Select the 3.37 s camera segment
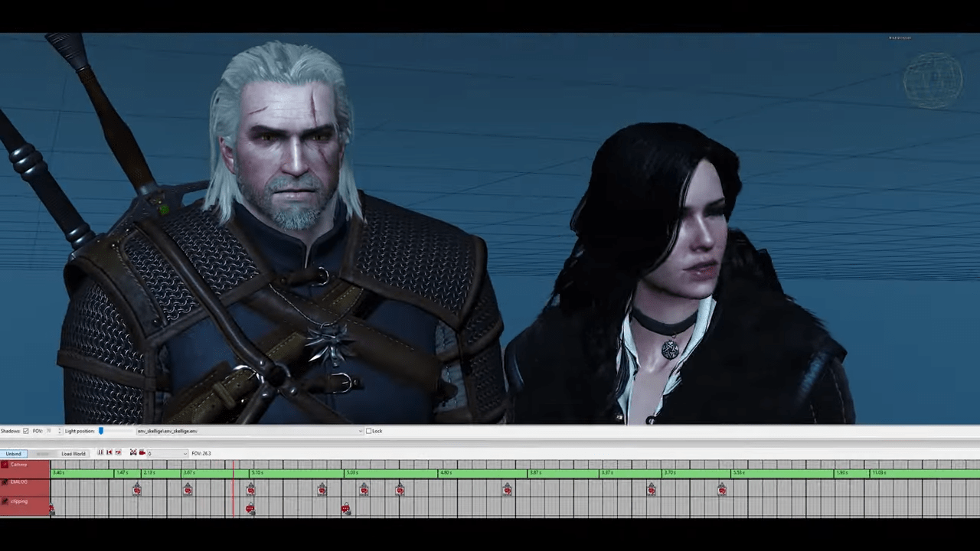Viewport: 980px width, 551px height. pos(631,474)
